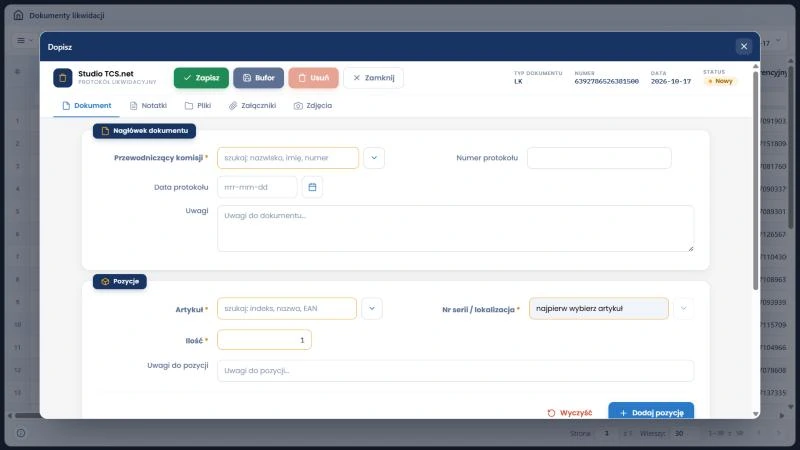Switch to the Dokument tab
The width and height of the screenshot is (800, 450).
(x=86, y=106)
